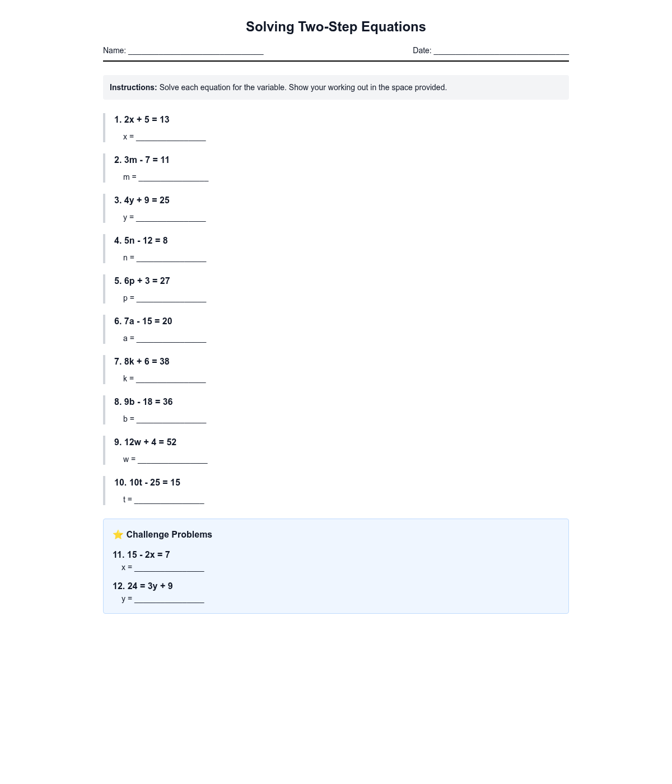Screen dimensions: 672x784
Task: Click the w = answer blank
Action: tap(172, 459)
